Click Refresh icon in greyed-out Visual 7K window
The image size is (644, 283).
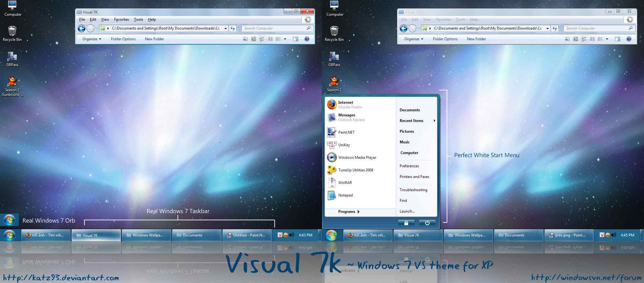(x=555, y=28)
